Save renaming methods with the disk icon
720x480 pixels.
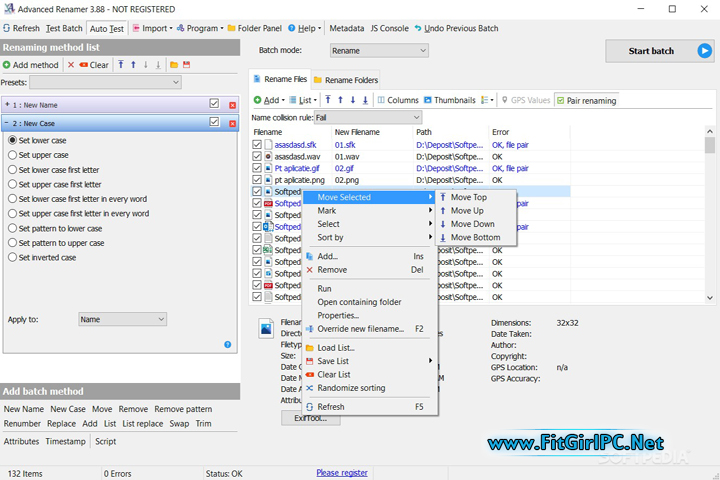click(186, 65)
